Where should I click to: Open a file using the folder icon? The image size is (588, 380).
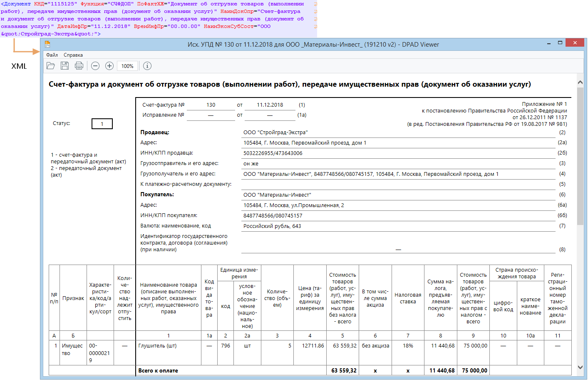[51, 66]
